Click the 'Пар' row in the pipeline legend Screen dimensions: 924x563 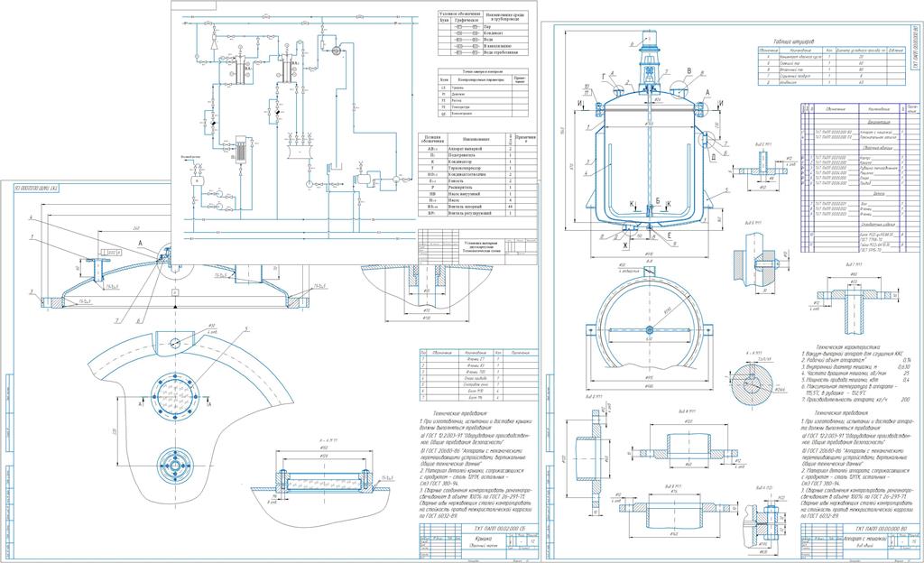click(483, 27)
